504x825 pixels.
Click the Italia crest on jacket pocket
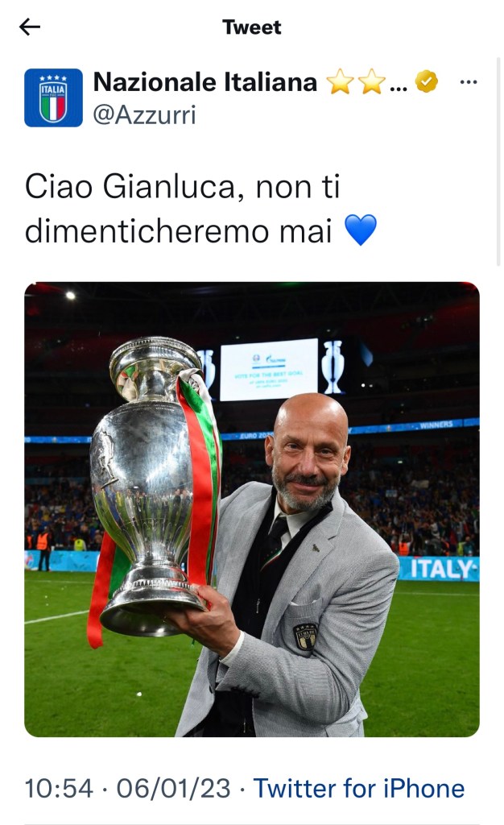(x=305, y=636)
